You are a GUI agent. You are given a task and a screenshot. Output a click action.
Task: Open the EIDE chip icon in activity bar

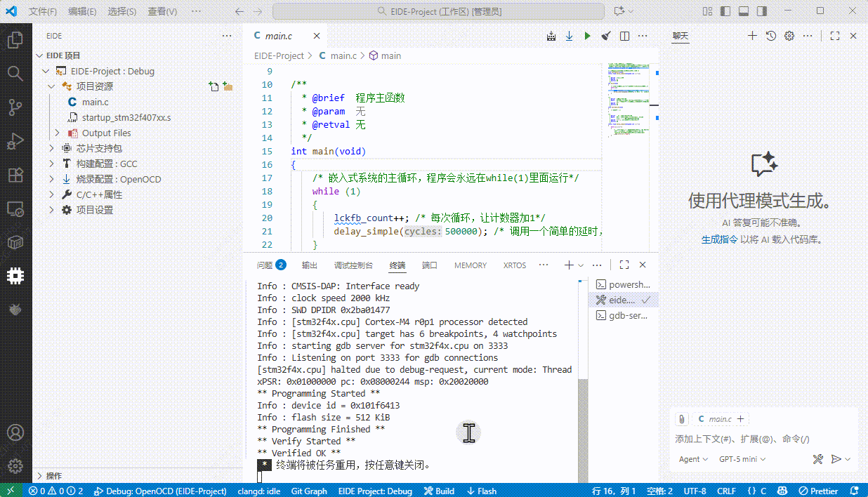point(15,275)
